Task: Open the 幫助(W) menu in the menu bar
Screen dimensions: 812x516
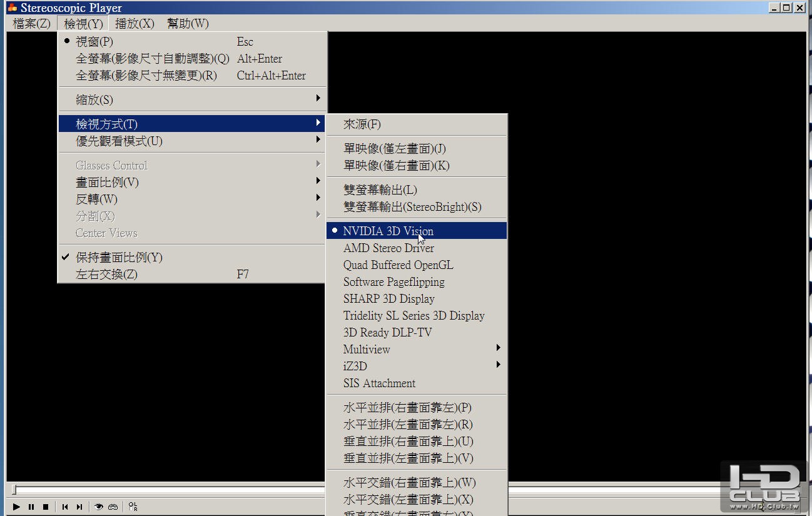Action: tap(188, 24)
